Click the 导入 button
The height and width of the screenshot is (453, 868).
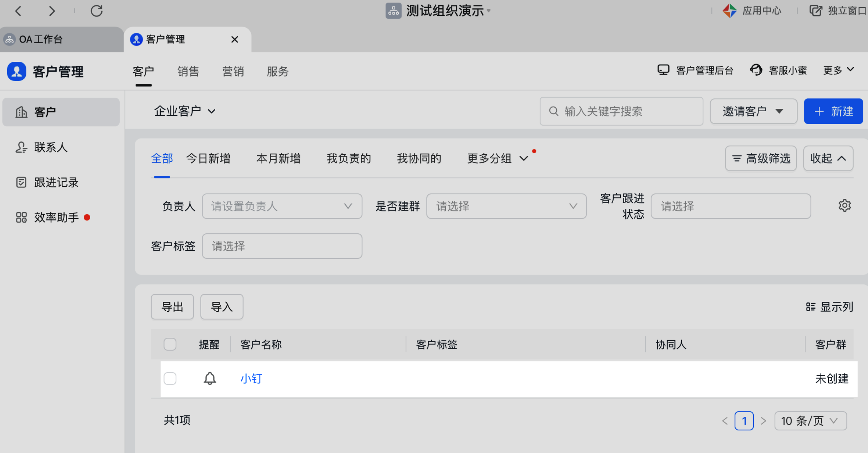click(x=222, y=307)
